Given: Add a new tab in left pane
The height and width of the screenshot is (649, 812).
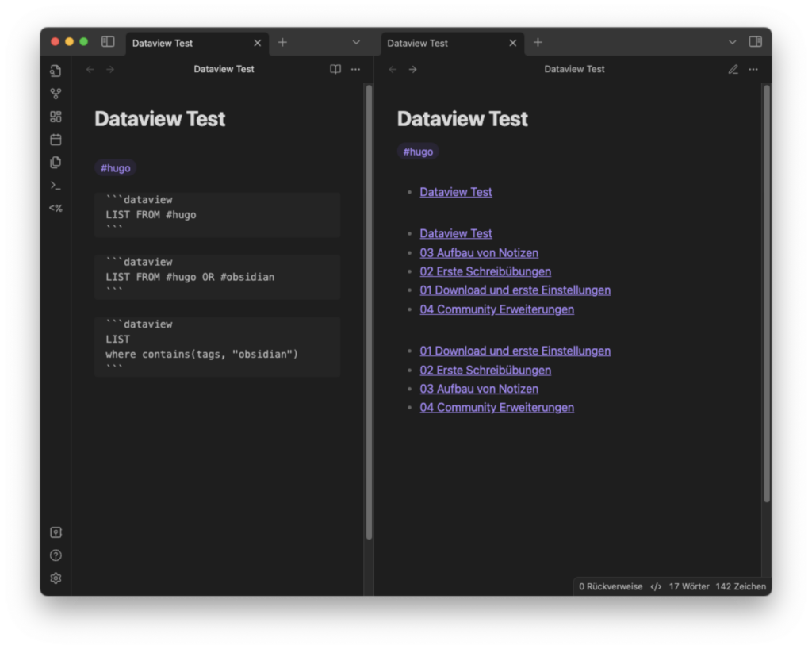Looking at the screenshot, I should click(283, 43).
